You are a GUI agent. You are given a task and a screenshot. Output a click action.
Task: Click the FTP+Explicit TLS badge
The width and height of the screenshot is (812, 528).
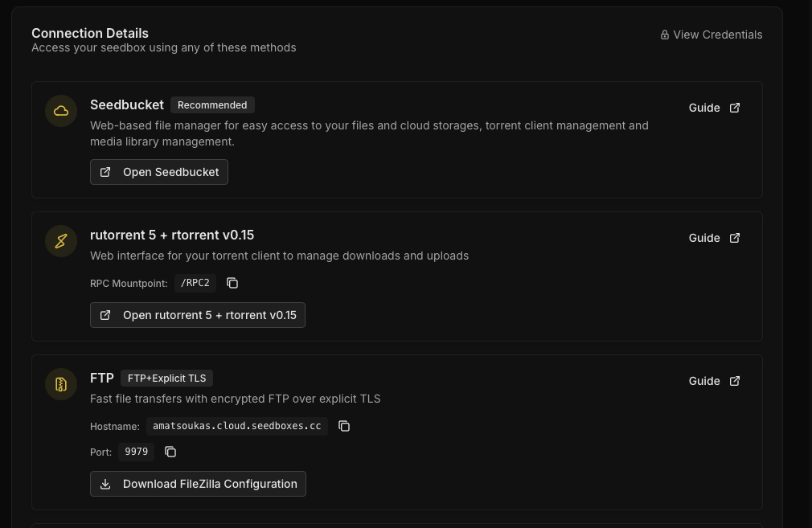[x=166, y=378]
